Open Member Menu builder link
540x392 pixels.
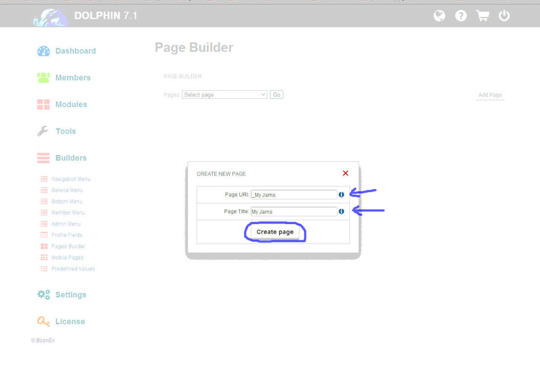click(68, 212)
